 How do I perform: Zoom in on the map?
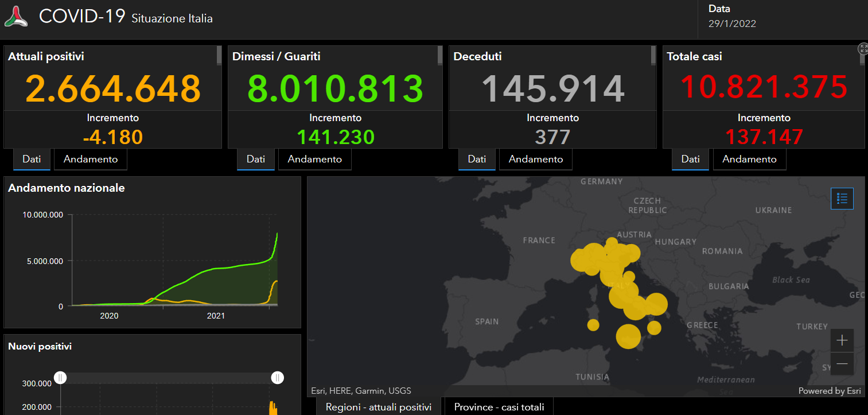pyautogui.click(x=842, y=340)
